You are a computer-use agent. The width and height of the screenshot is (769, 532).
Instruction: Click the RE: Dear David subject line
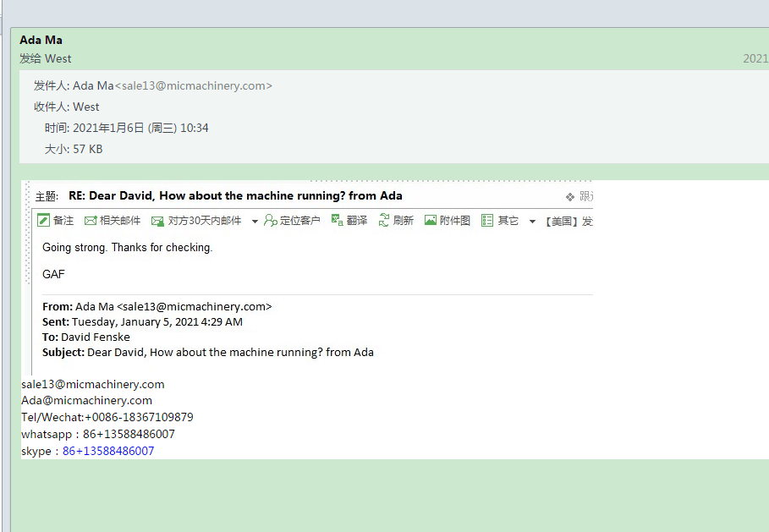pyautogui.click(x=235, y=195)
